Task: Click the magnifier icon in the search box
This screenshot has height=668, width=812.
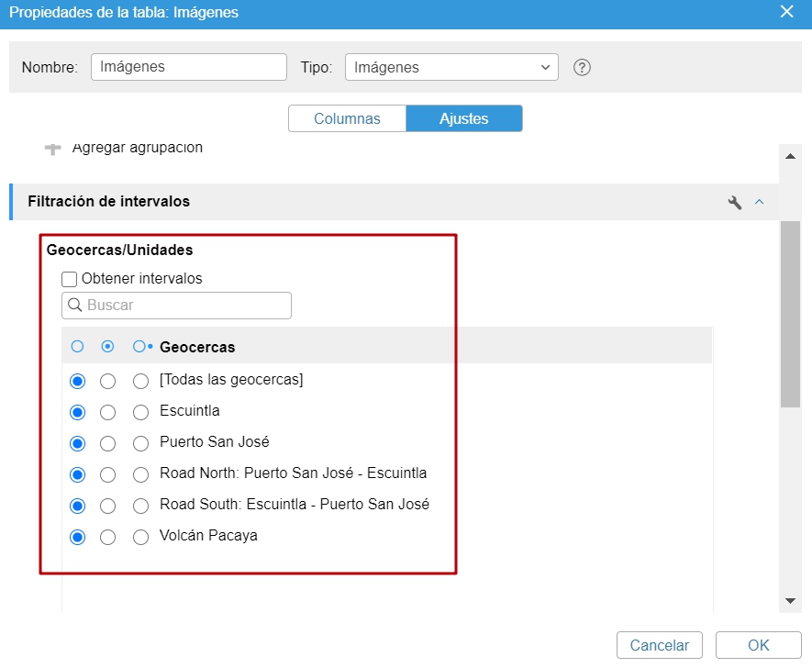Action: (x=74, y=305)
